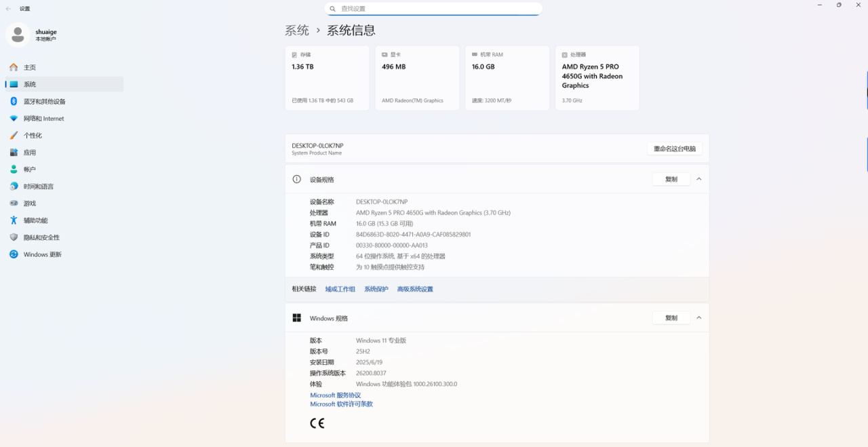The height and width of the screenshot is (447, 868).
Task: Collapse the 设备规格 section with its chevron
Action: point(699,179)
